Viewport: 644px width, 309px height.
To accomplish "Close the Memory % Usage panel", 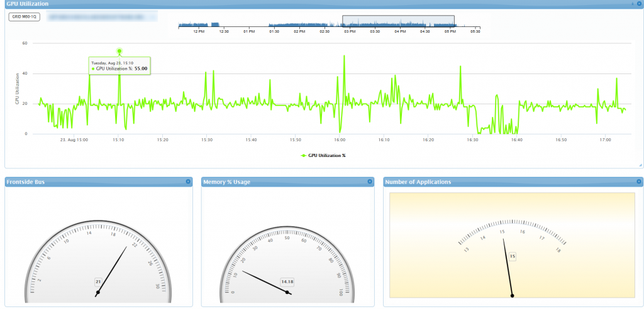I will [x=370, y=182].
